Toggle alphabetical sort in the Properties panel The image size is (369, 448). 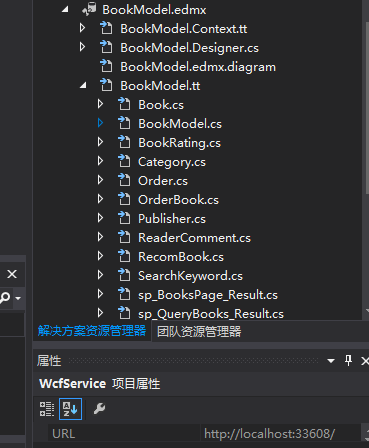point(70,409)
